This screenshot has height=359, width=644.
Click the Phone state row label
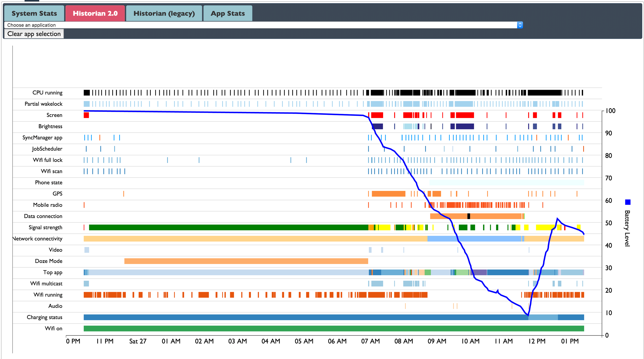point(49,182)
